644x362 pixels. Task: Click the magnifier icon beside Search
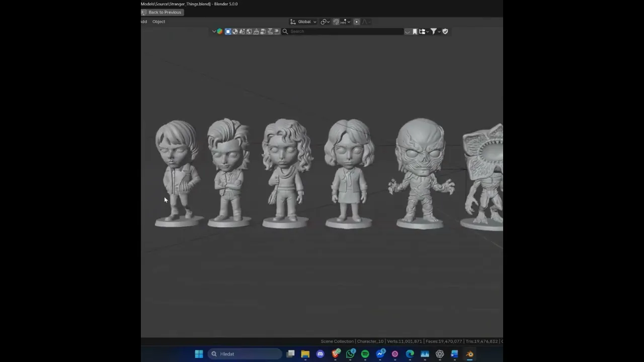(x=285, y=31)
